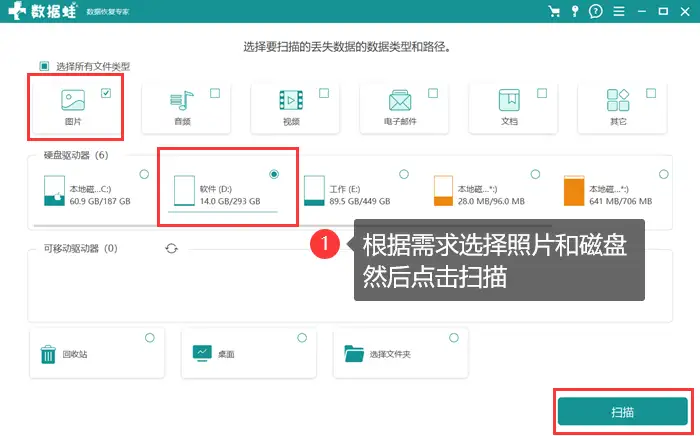700x436 pixels.
Task: Click the 可移动驱动器 (0) label
Action: (x=80, y=249)
